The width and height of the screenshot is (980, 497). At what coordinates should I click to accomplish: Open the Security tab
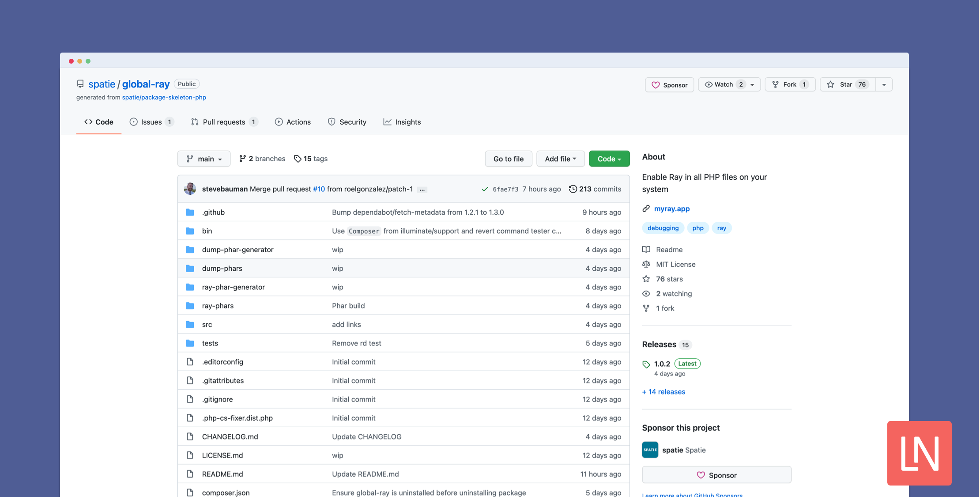click(x=347, y=122)
